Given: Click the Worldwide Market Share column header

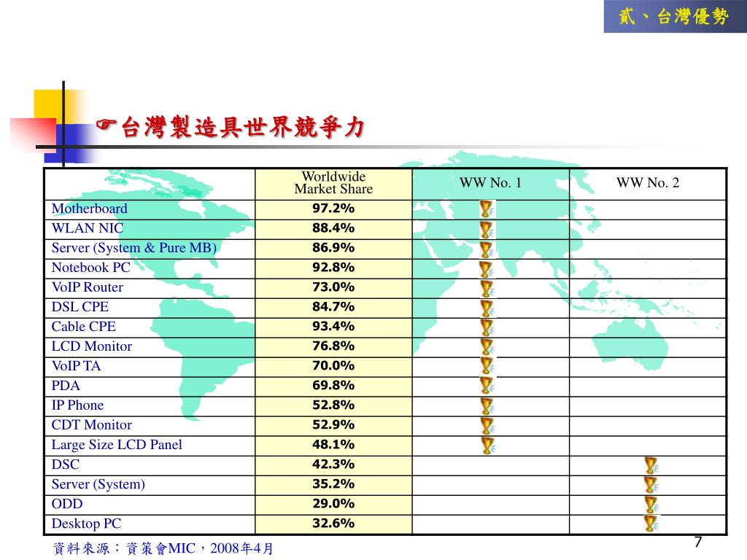Looking at the screenshot, I should pos(333,183).
